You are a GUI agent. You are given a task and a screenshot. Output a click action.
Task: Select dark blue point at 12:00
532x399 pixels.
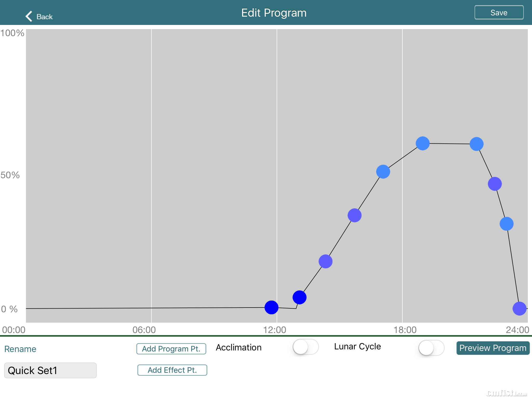tap(271, 308)
